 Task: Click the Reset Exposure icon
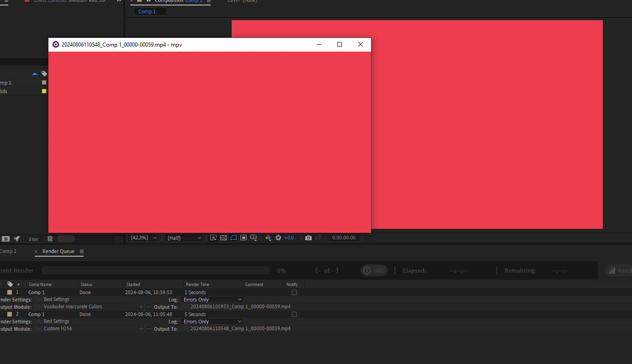pyautogui.click(x=278, y=238)
